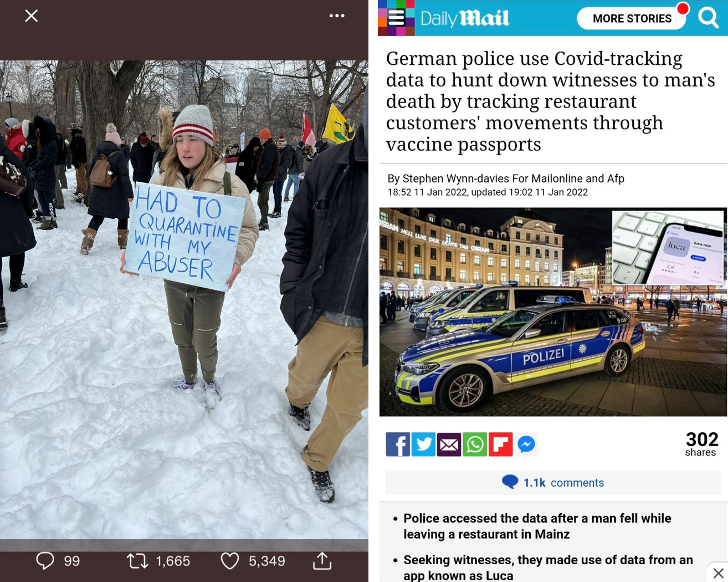
Task: Open the three-dot more options menu
Action: tap(337, 16)
